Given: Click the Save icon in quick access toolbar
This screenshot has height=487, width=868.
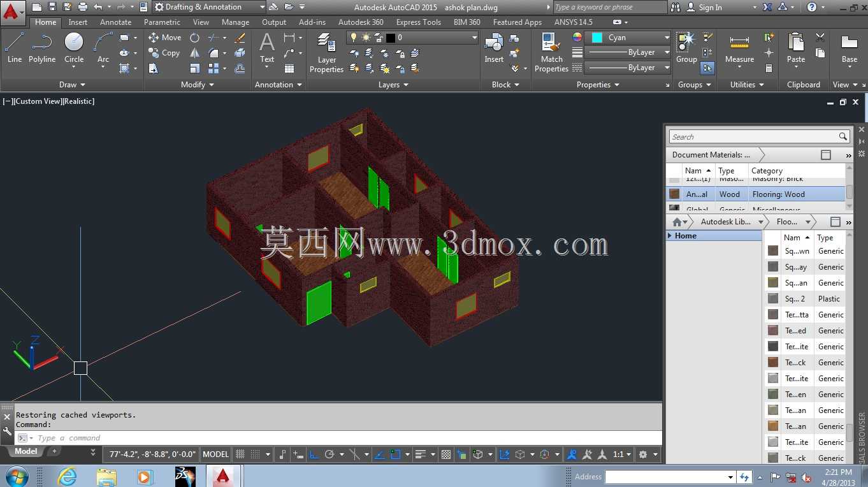Looking at the screenshot, I should [x=52, y=7].
